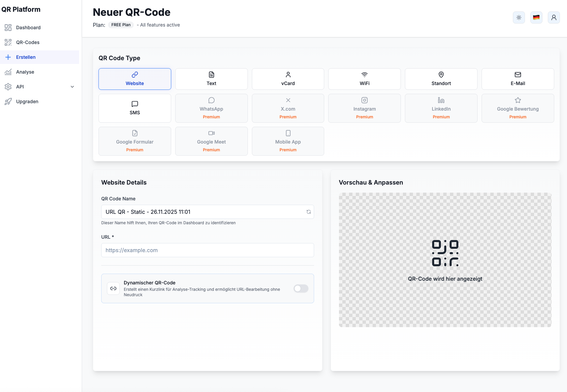The width and height of the screenshot is (567, 392).
Task: Click the Google Bewertung star icon
Action: (x=518, y=100)
